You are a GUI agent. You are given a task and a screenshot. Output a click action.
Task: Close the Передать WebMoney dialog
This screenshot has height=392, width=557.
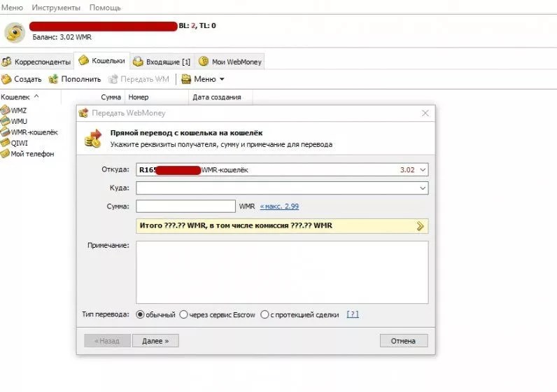click(425, 113)
